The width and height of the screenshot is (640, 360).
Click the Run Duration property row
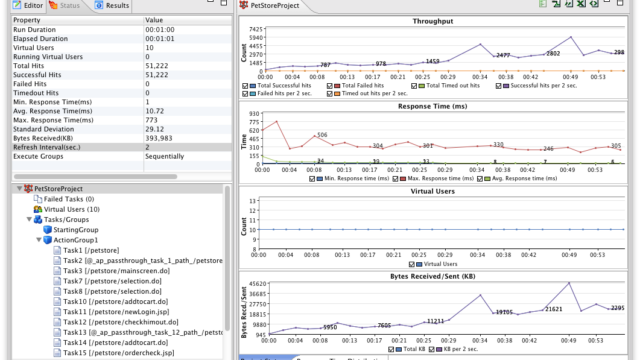(x=122, y=29)
